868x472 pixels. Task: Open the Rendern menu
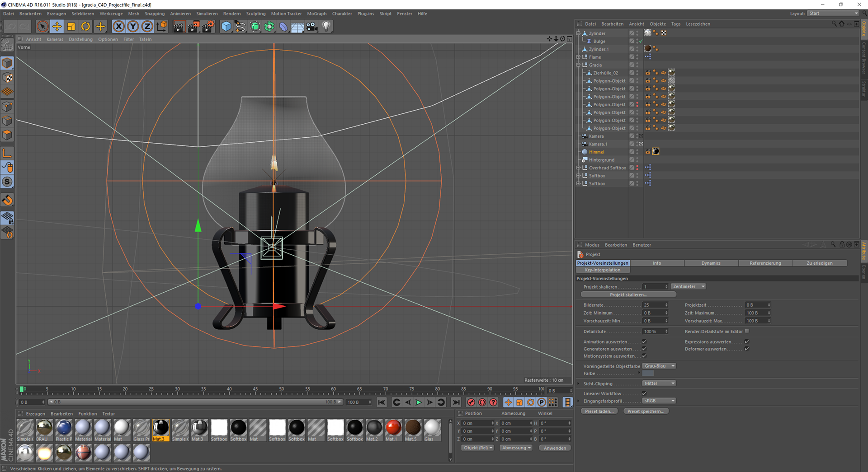tap(231, 14)
